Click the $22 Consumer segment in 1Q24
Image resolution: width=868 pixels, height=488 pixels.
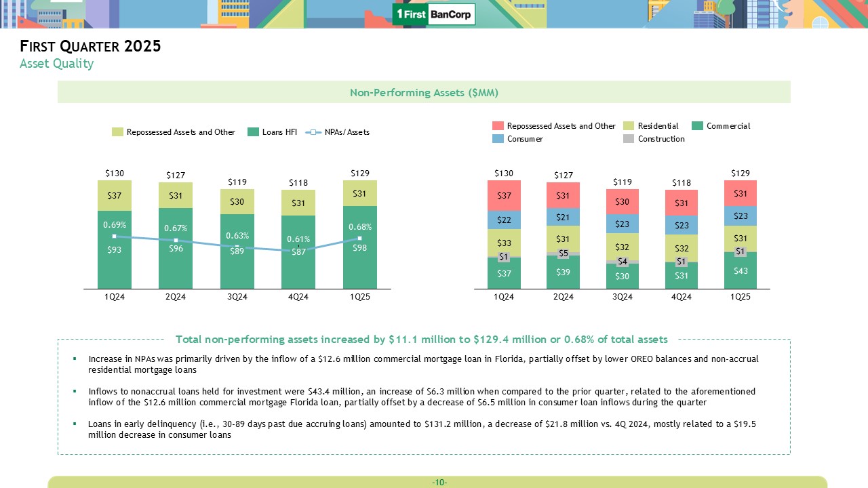(504, 220)
